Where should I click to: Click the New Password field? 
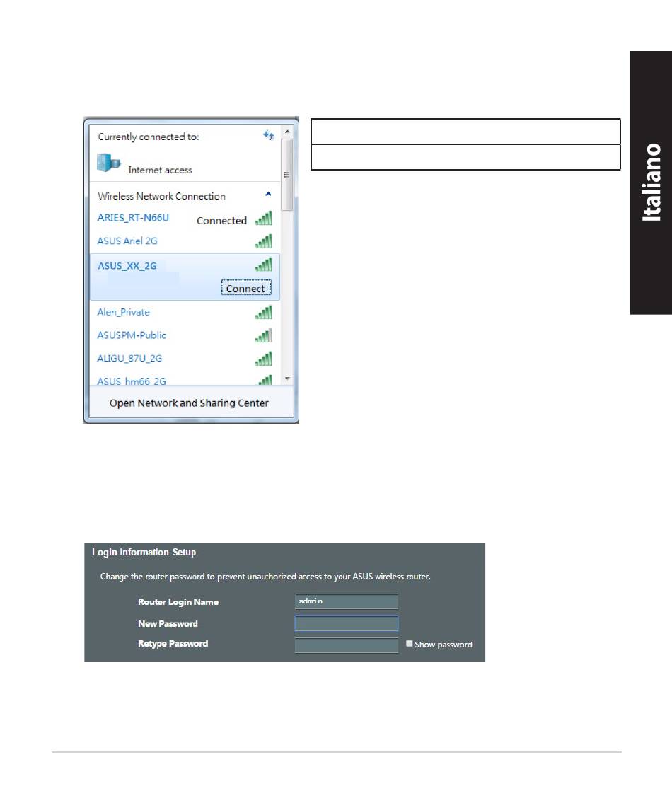click(x=346, y=623)
